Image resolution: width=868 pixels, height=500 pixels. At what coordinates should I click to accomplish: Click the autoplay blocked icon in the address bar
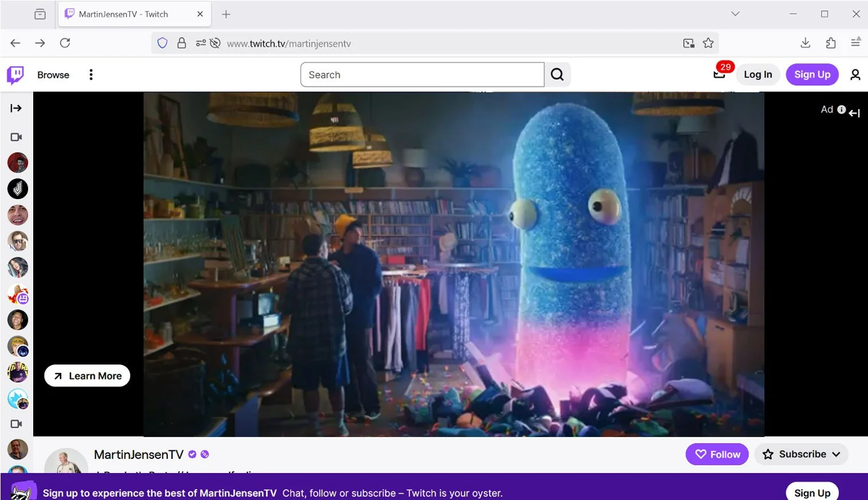tap(215, 43)
